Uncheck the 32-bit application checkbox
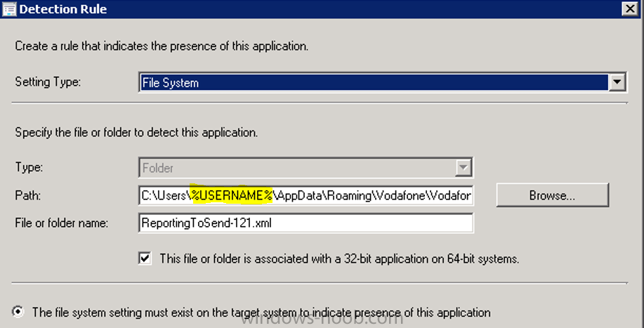Viewport: 644px width, 328px height. point(145,258)
